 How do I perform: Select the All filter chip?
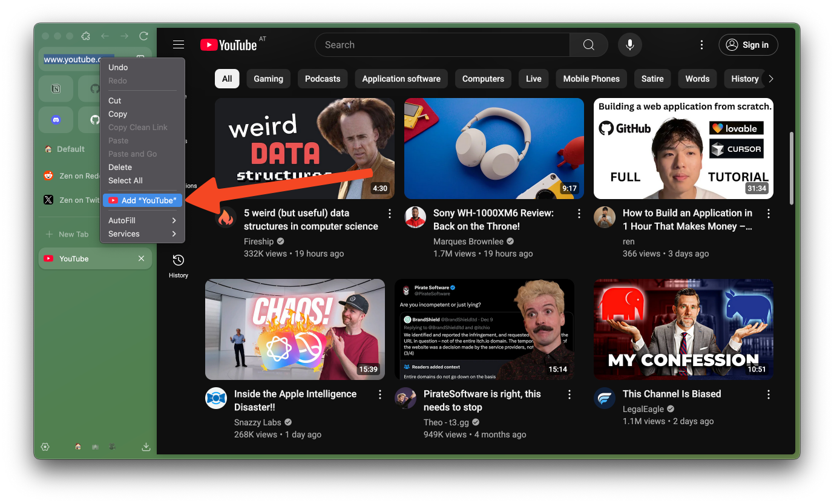point(227,79)
